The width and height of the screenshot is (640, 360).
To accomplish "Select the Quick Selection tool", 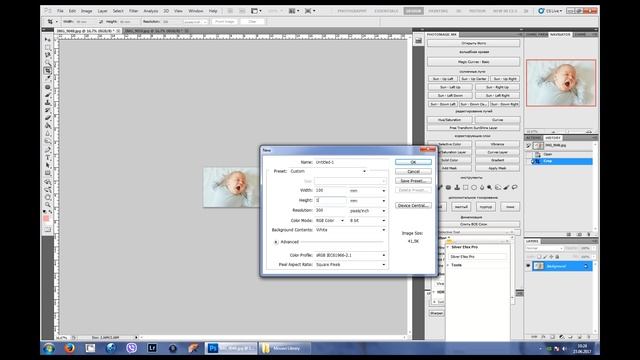I will pyautogui.click(x=48, y=63).
